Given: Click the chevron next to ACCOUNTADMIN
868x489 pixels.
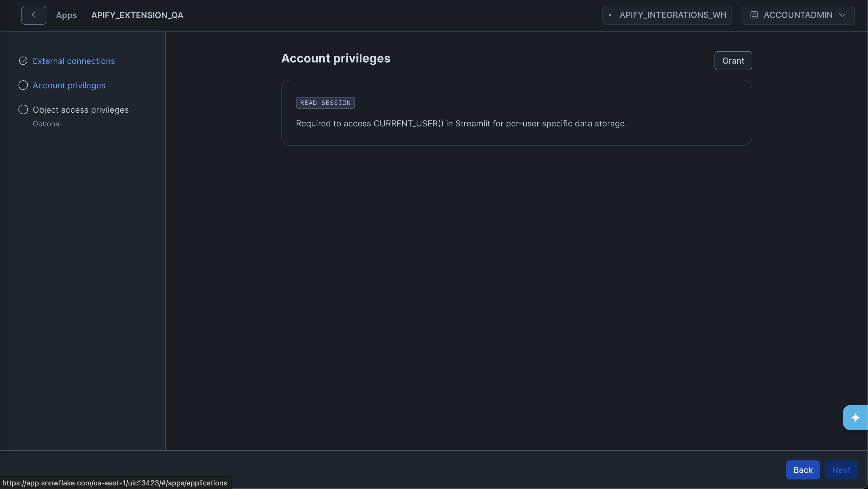Looking at the screenshot, I should pyautogui.click(x=842, y=15).
